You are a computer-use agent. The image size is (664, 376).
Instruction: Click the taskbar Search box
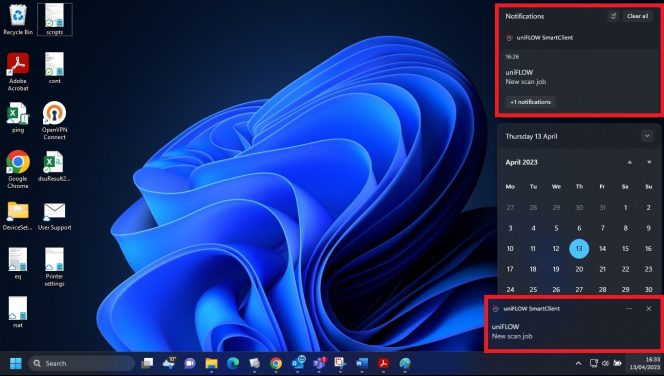(81, 363)
